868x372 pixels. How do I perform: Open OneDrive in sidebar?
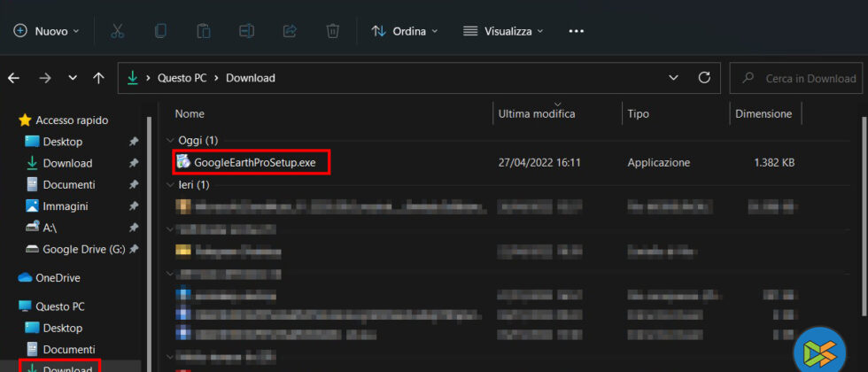click(x=50, y=278)
